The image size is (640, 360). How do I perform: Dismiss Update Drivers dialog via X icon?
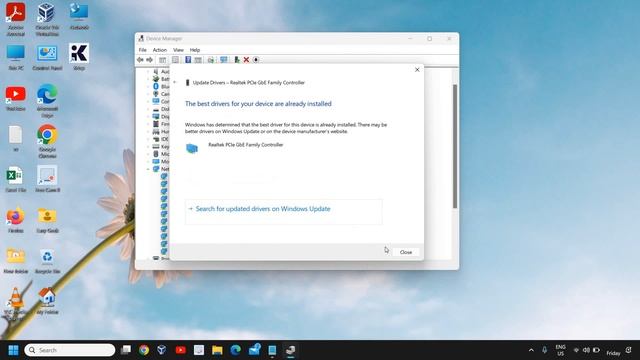click(417, 70)
